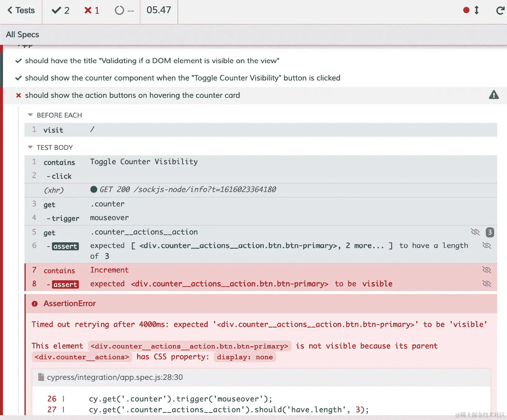Select the contains Toggle Counter Visibility command
The height and width of the screenshot is (420, 507).
coord(260,162)
